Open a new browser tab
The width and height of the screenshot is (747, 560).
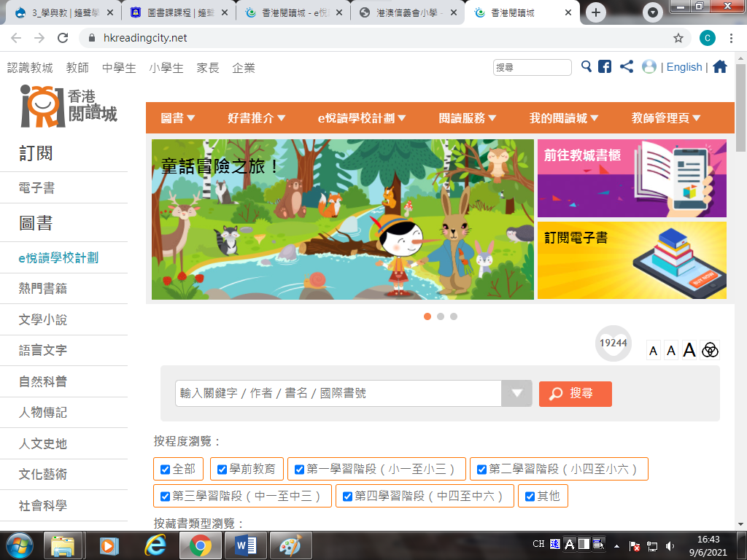click(595, 12)
